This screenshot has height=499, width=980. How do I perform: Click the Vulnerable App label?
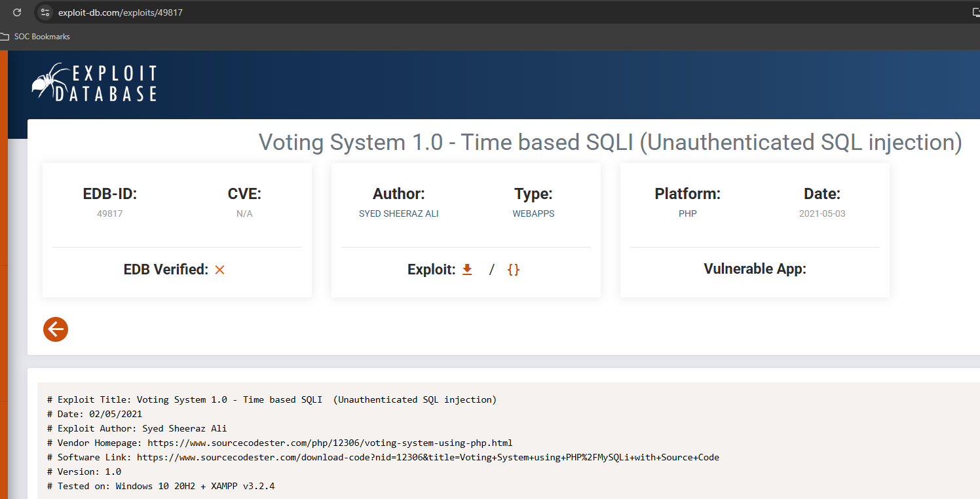[755, 269]
